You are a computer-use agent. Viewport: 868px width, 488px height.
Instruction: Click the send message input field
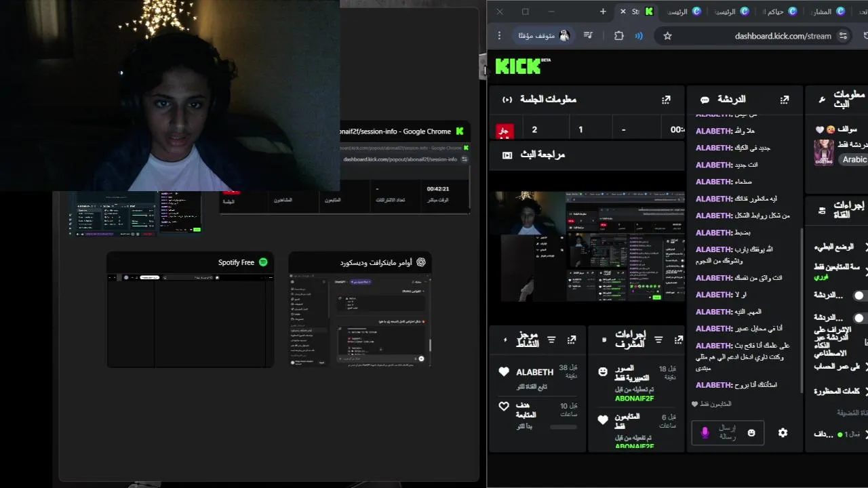pos(728,432)
